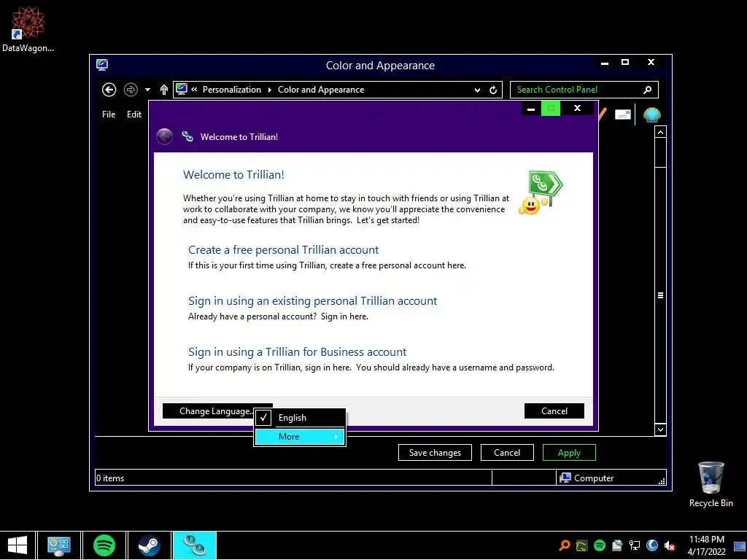This screenshot has height=560, width=747.
Task: Click Cancel in Color and Appearance window
Action: tap(507, 453)
